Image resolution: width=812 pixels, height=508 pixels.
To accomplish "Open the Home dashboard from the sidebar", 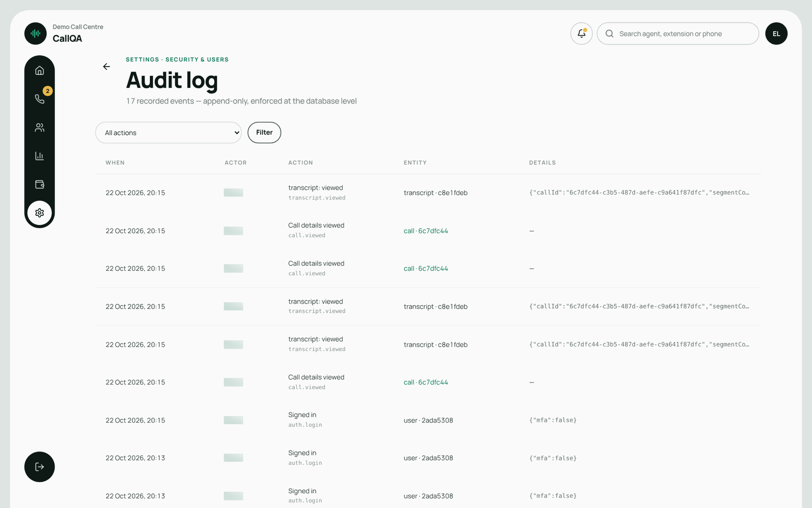I will click(40, 71).
